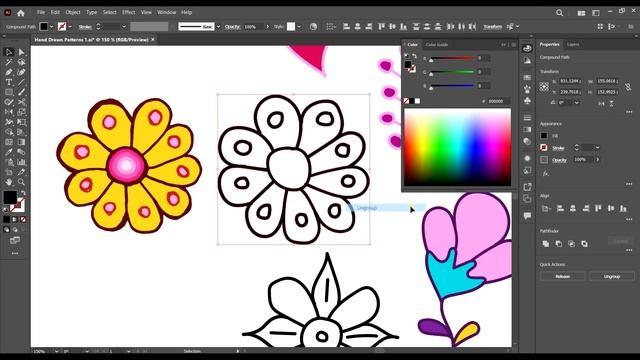Click the Transform link in control bar
Image resolution: width=640 pixels, height=360 pixels.
tap(493, 27)
